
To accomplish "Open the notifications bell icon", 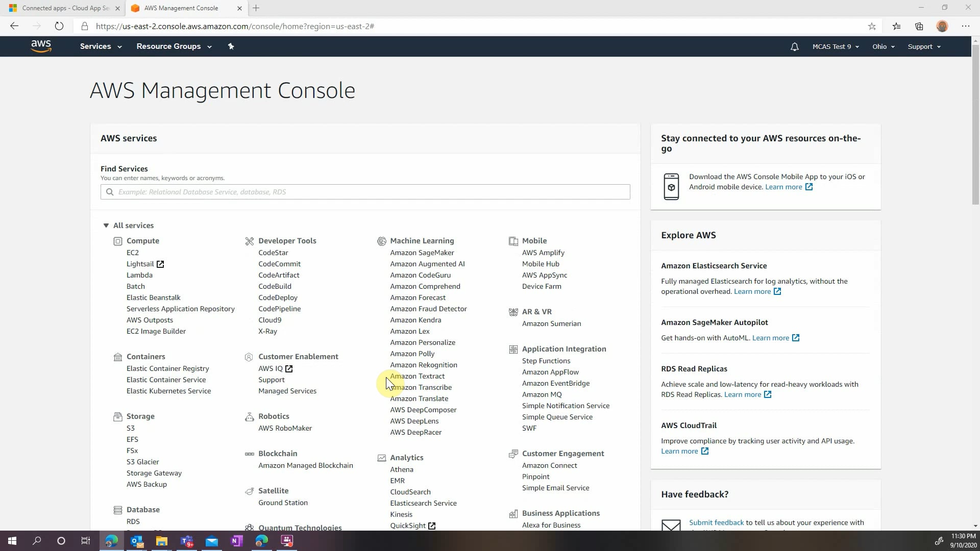I will (x=794, y=47).
